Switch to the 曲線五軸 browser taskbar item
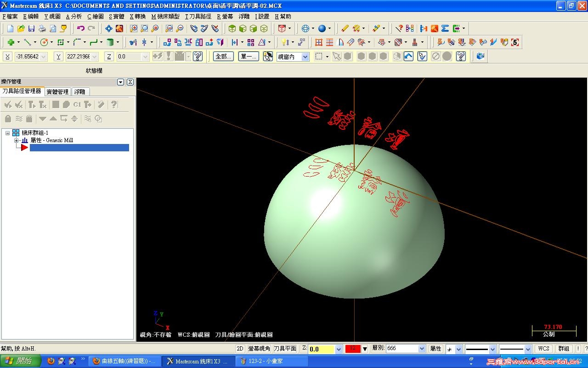The image size is (588, 368). click(125, 361)
